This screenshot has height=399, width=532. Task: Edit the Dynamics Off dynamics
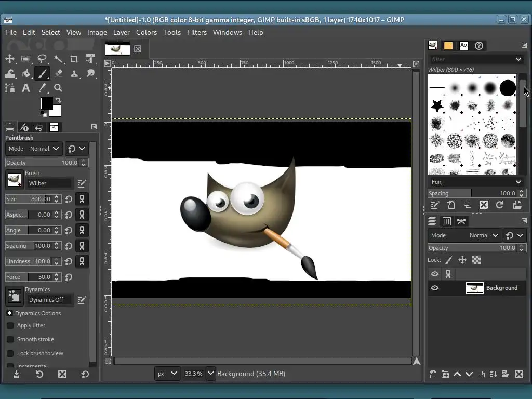(82, 300)
